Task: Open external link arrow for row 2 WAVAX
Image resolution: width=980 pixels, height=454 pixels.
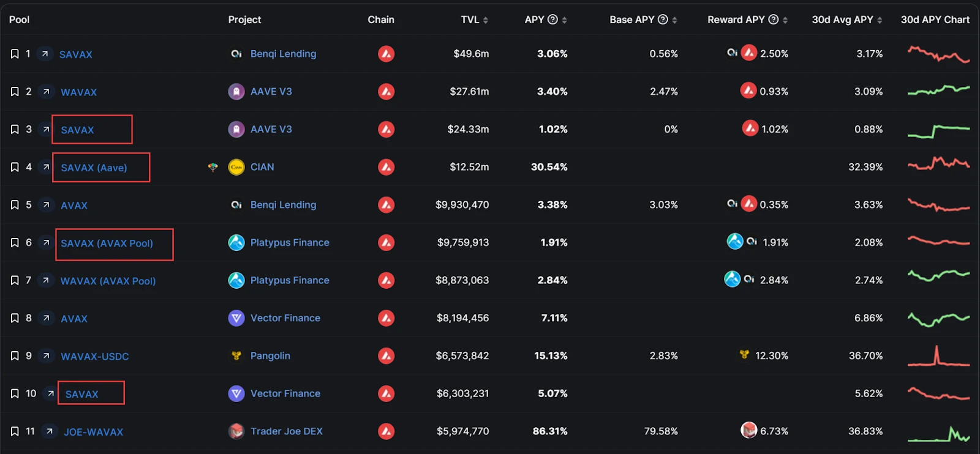Action: (46, 92)
